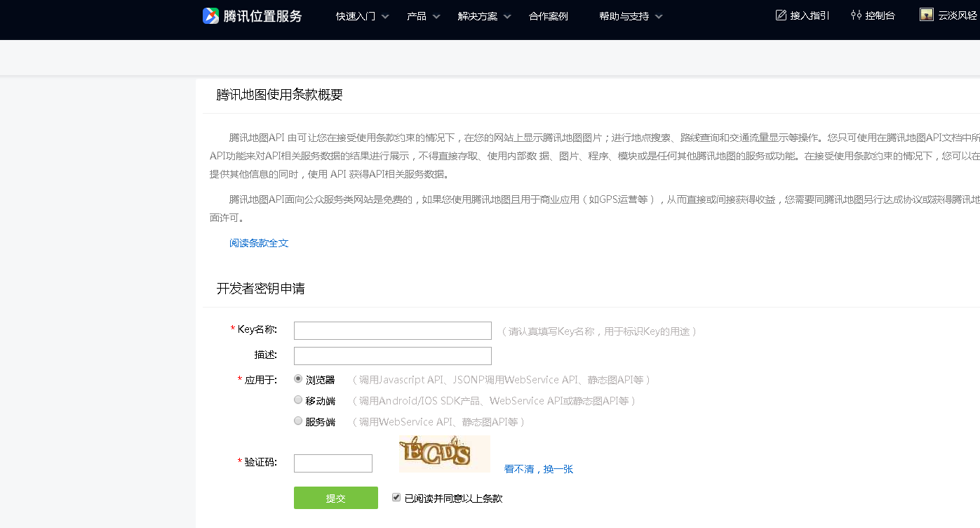Click the hint 调用WebService API、静态图API等 beside 服务端
This screenshot has height=528, width=980.
coord(438,422)
